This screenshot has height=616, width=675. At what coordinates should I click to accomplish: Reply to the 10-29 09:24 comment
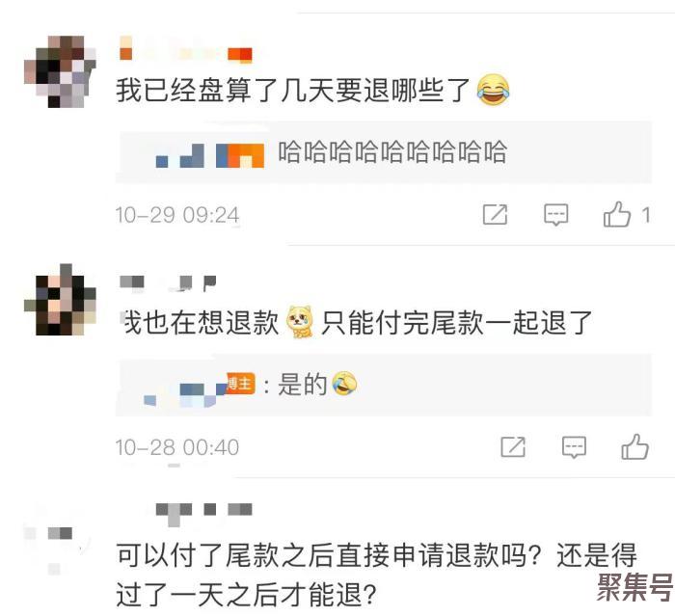point(555,214)
